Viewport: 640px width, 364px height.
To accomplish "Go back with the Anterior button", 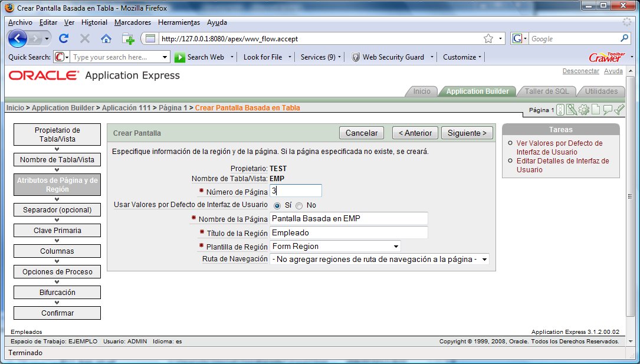I will point(415,133).
